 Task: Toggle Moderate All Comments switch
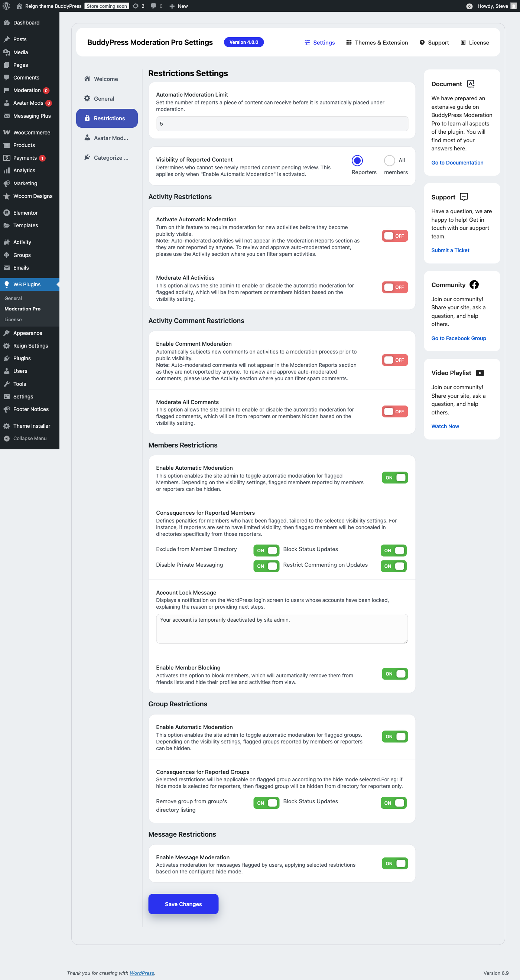click(x=395, y=411)
